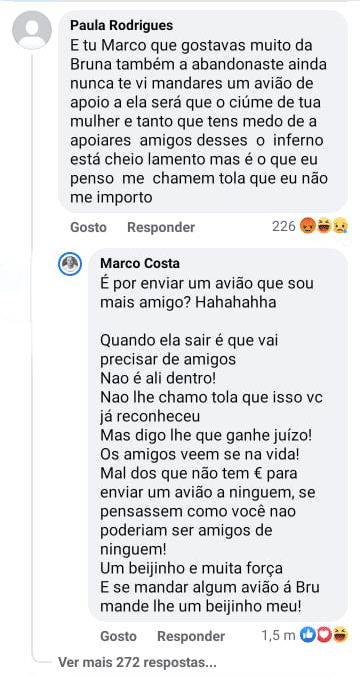Open Marco Costa's profile picture
This screenshot has height=678, width=360.
click(70, 263)
